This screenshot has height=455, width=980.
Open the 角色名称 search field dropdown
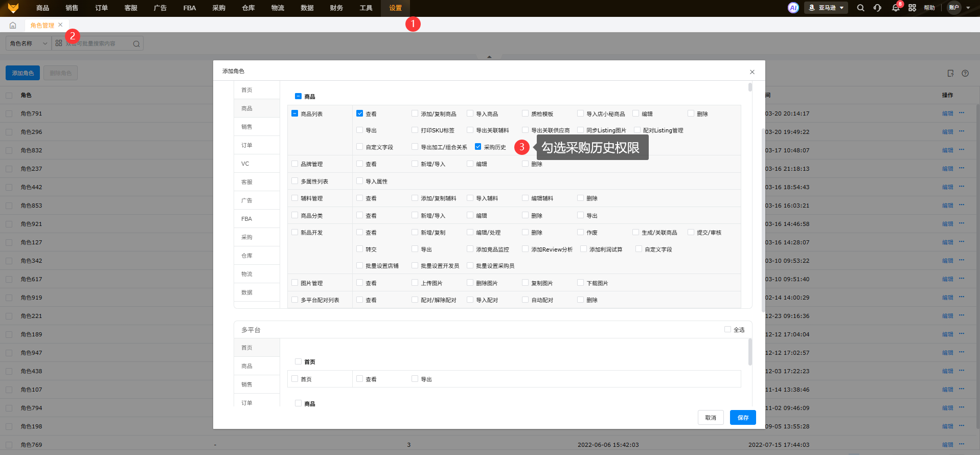[29, 43]
